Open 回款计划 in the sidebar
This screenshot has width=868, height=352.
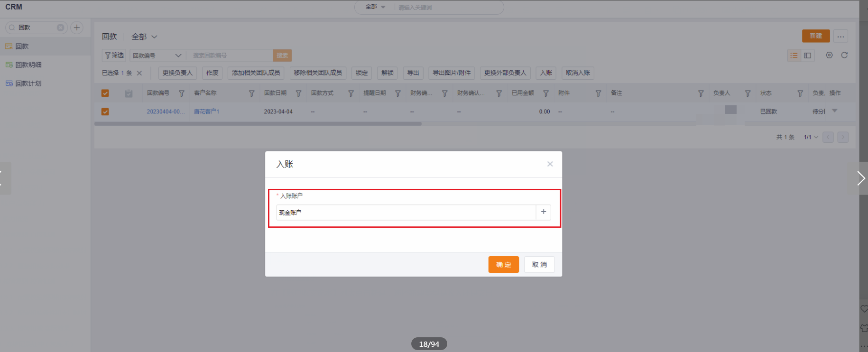pyautogui.click(x=45, y=83)
